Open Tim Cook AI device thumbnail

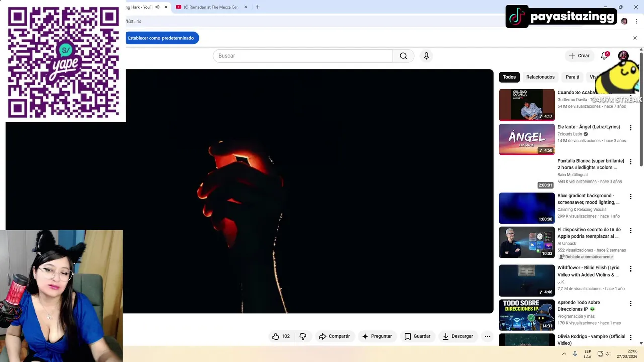(x=527, y=242)
